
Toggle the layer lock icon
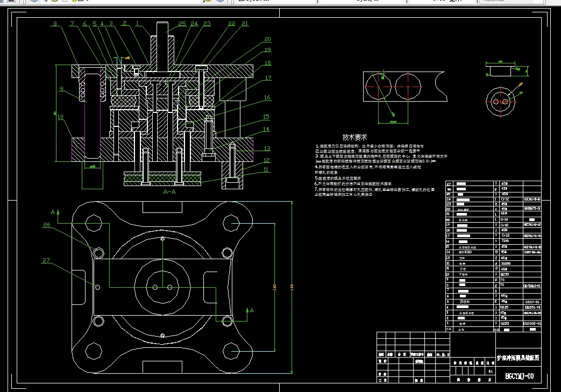pyautogui.click(x=74, y=1)
